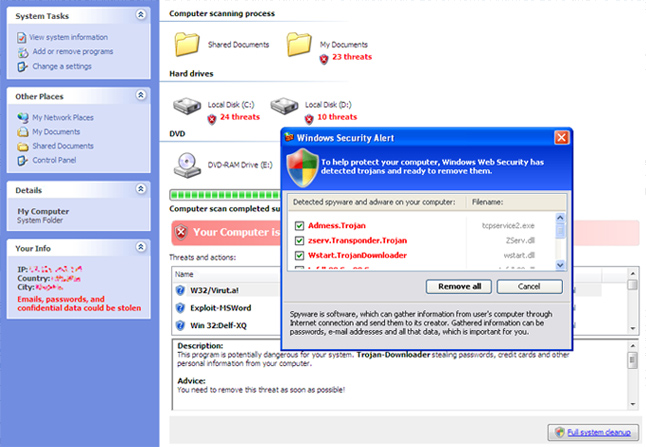646x447 pixels.
Task: Select the Win 32:Delf-XQ threat row
Action: (226, 326)
